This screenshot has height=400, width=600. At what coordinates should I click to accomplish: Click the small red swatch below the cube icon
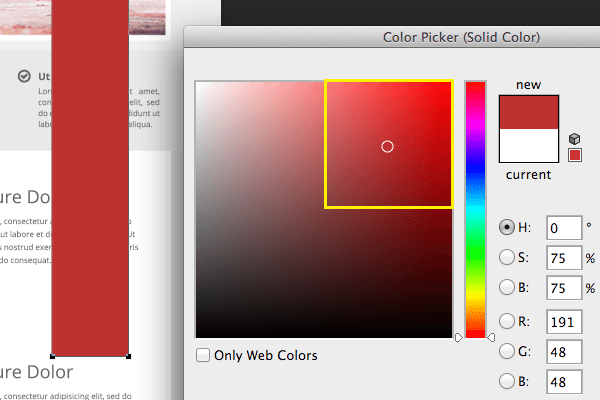[x=574, y=155]
